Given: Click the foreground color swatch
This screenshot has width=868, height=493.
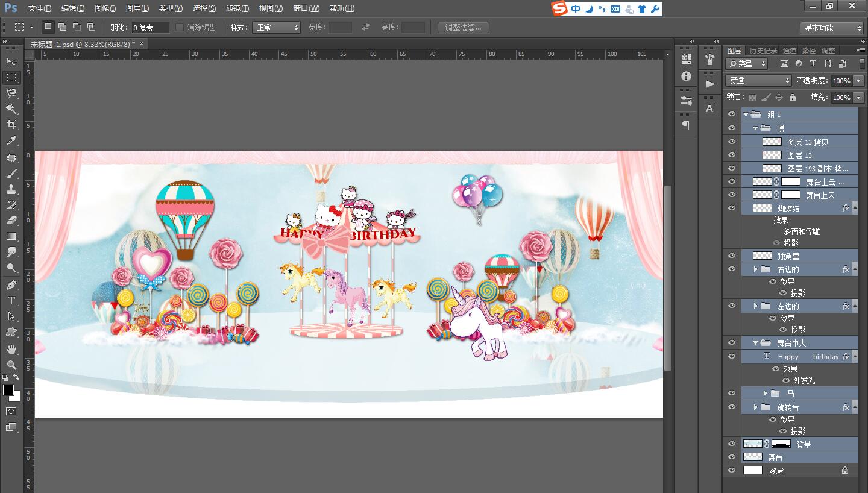Looking at the screenshot, I should [x=8, y=390].
